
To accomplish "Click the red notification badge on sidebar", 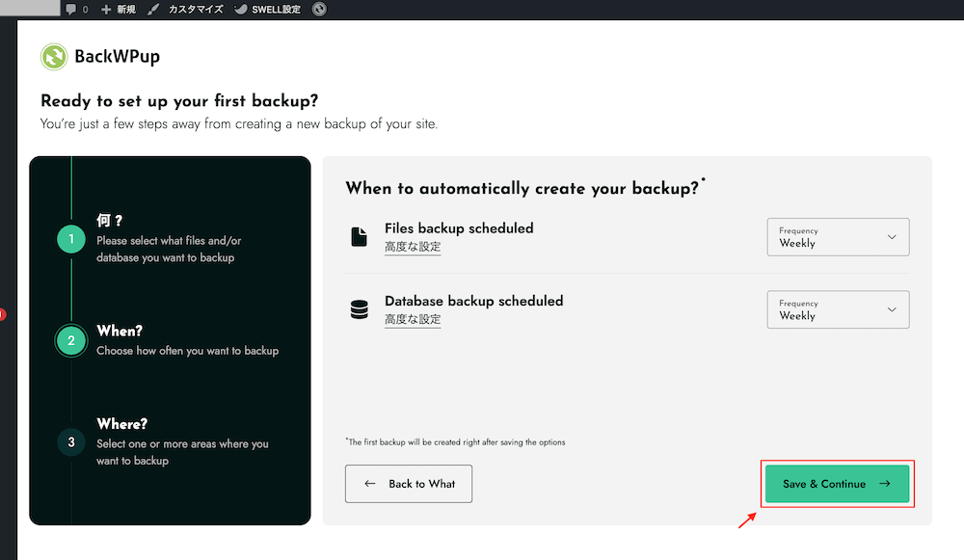I will 2,315.
